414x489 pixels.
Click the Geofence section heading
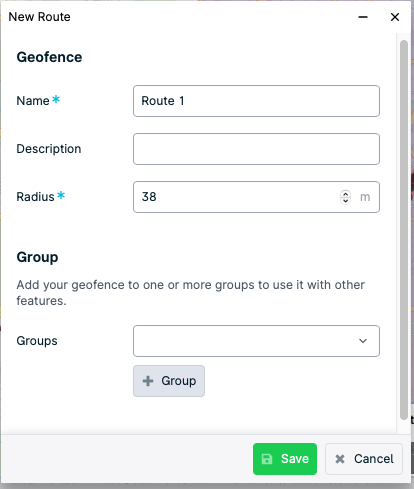click(49, 57)
